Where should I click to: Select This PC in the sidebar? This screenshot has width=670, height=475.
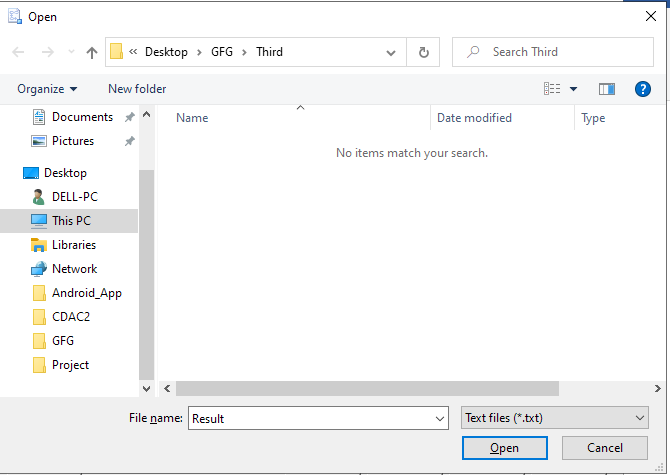[x=71, y=221]
